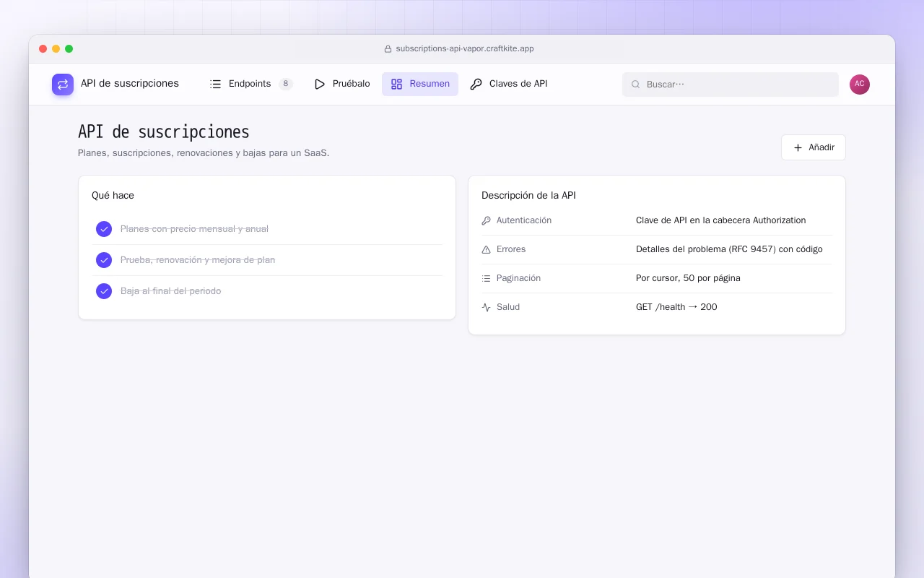This screenshot has width=924, height=578.
Task: Click the value GET /health → 200
Action: (676, 307)
